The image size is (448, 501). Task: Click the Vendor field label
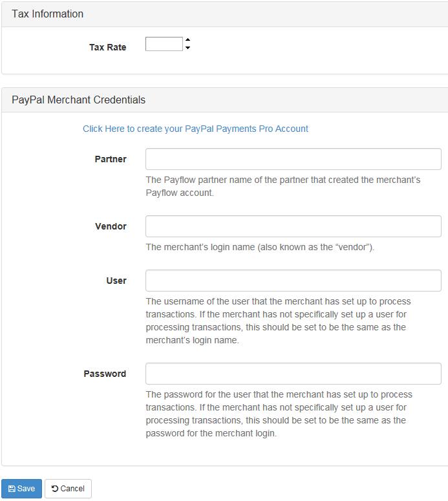point(111,226)
